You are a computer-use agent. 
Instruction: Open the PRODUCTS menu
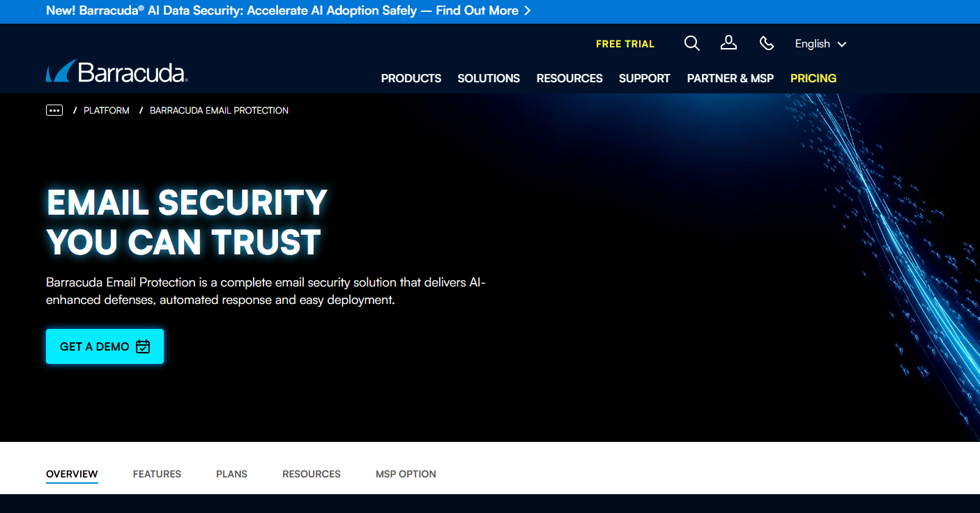411,78
